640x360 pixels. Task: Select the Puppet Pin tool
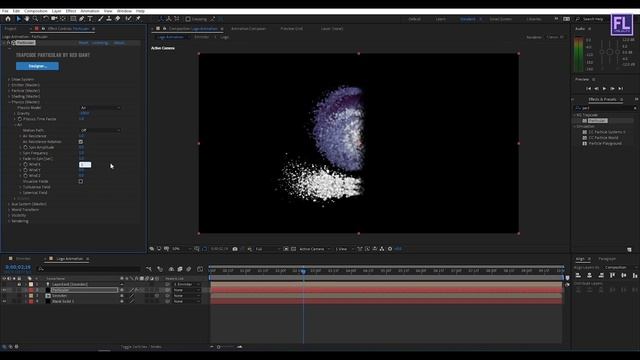click(138, 19)
